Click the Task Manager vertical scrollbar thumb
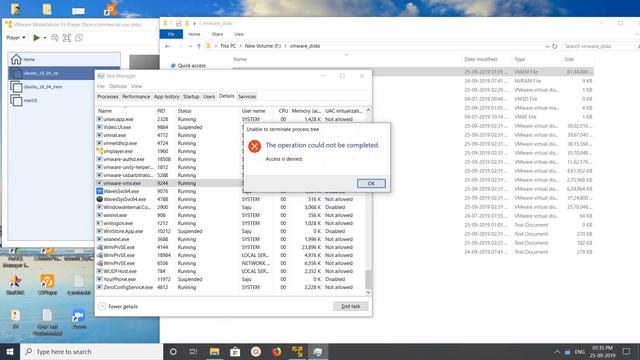 (368, 279)
